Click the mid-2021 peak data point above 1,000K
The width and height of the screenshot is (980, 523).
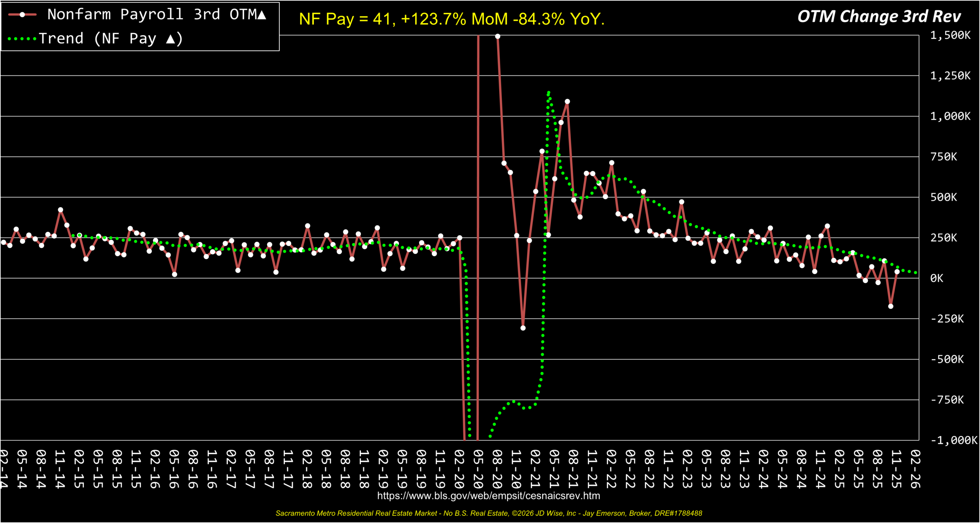click(x=567, y=102)
